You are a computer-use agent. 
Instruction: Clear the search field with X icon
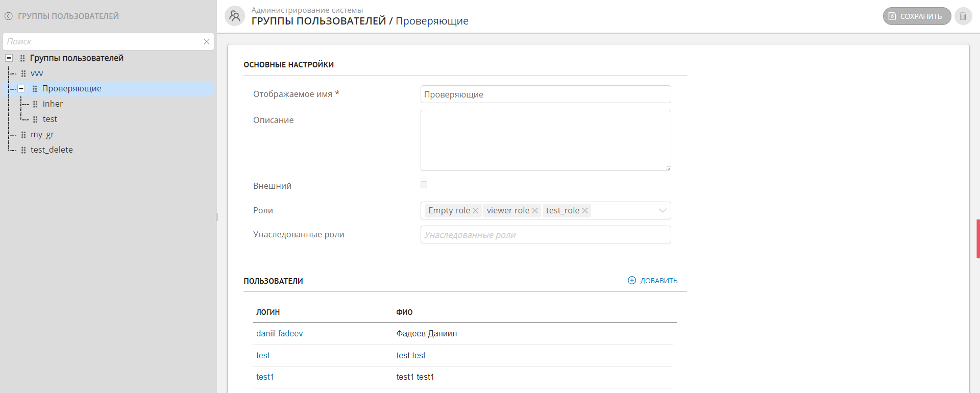coord(207,42)
